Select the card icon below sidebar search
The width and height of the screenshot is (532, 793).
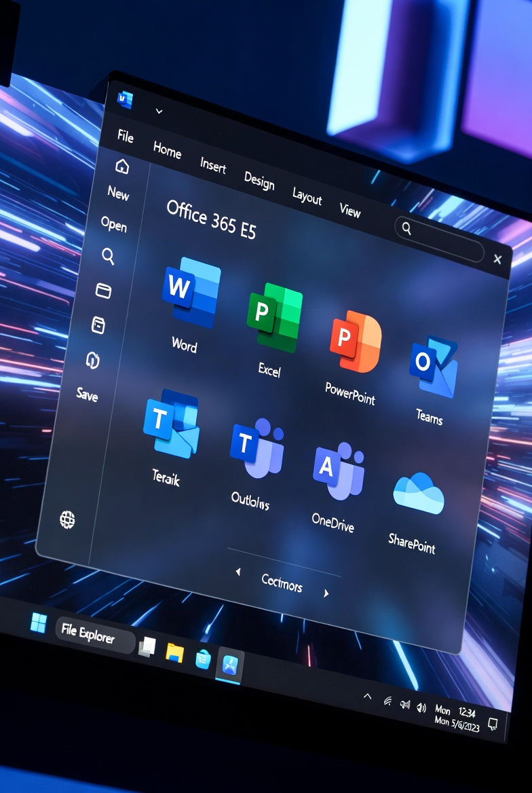pyautogui.click(x=103, y=291)
